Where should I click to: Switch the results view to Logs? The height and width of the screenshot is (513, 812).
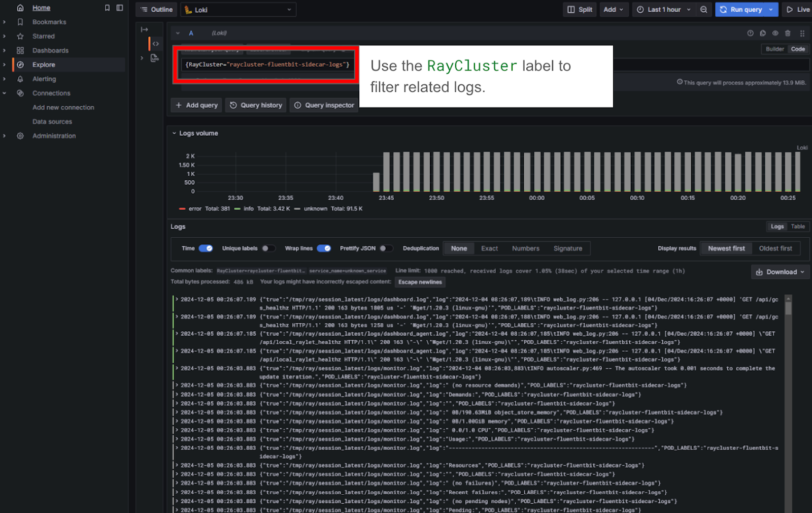tap(777, 227)
